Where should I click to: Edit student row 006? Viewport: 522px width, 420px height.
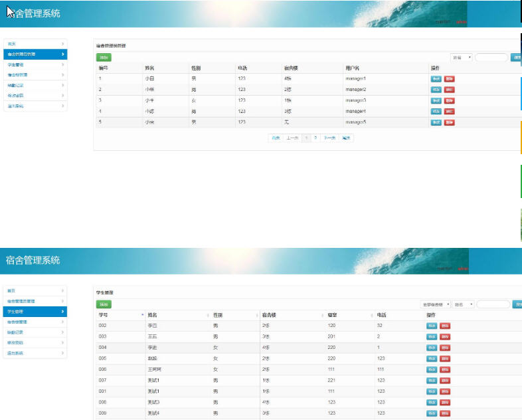pyautogui.click(x=432, y=369)
